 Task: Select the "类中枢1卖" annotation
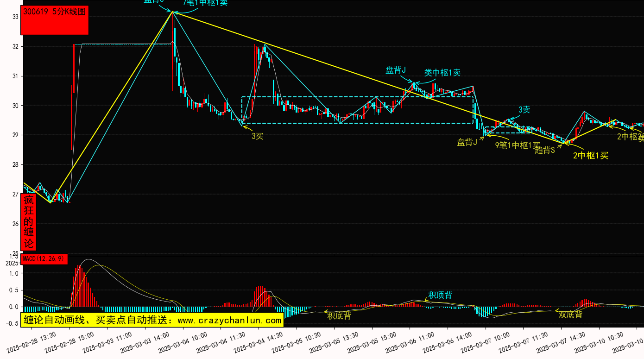[x=442, y=73]
